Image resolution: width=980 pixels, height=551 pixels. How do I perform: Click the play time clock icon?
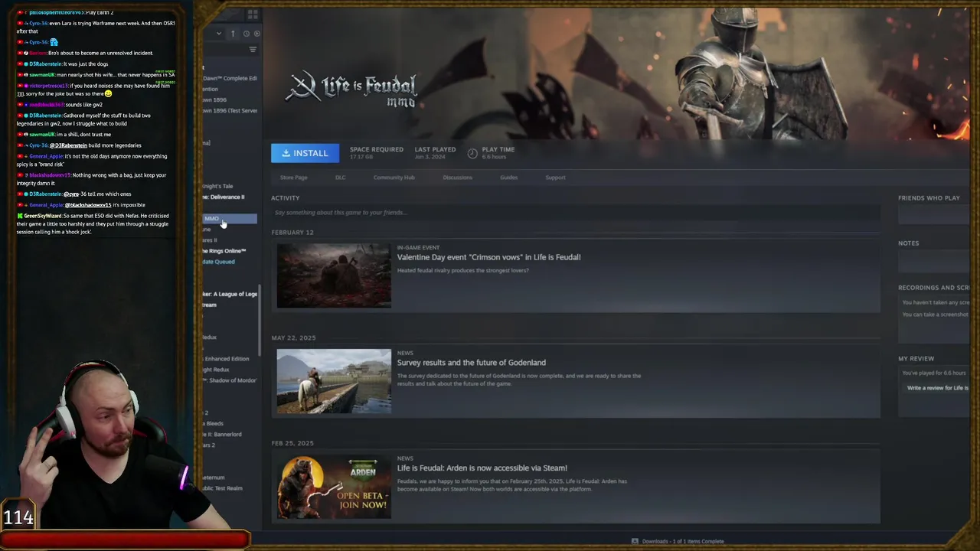coord(472,153)
